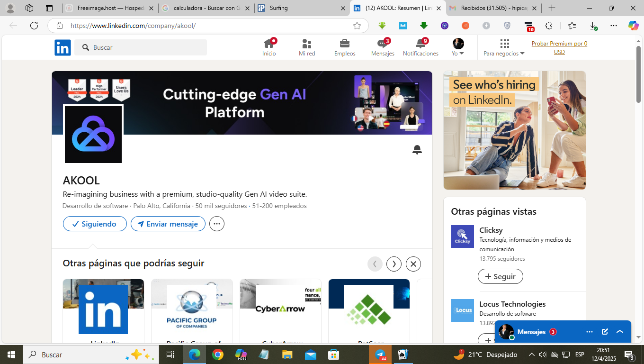Image resolution: width=644 pixels, height=364 pixels.
Task: Open the Edge Favorites toolbar icon
Action: 572,26
